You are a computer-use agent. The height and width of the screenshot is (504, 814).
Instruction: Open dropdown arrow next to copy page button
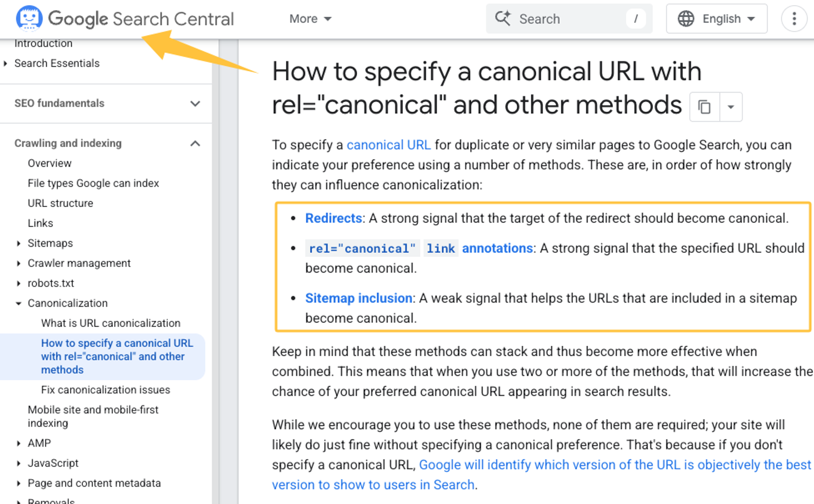coord(731,107)
